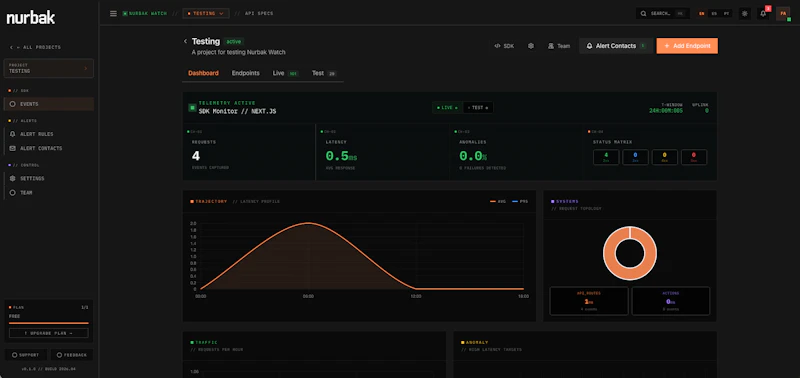Click the nurbak logo
The width and height of the screenshot is (800, 378).
[31, 18]
